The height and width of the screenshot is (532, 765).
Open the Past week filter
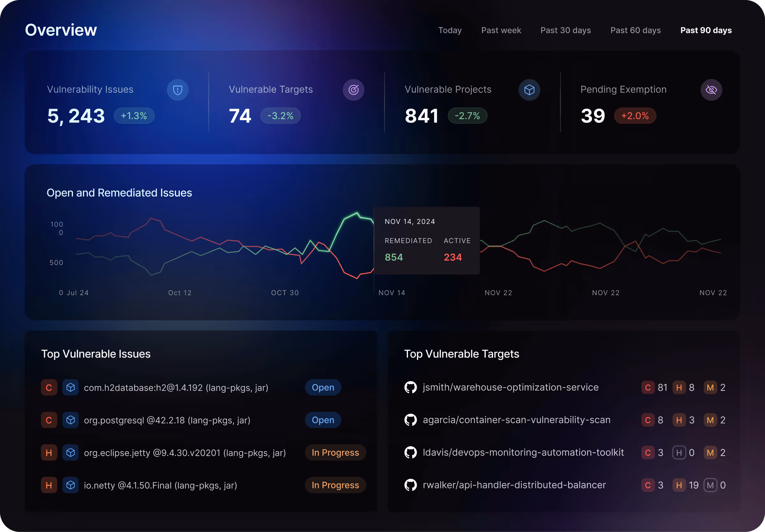[501, 30]
